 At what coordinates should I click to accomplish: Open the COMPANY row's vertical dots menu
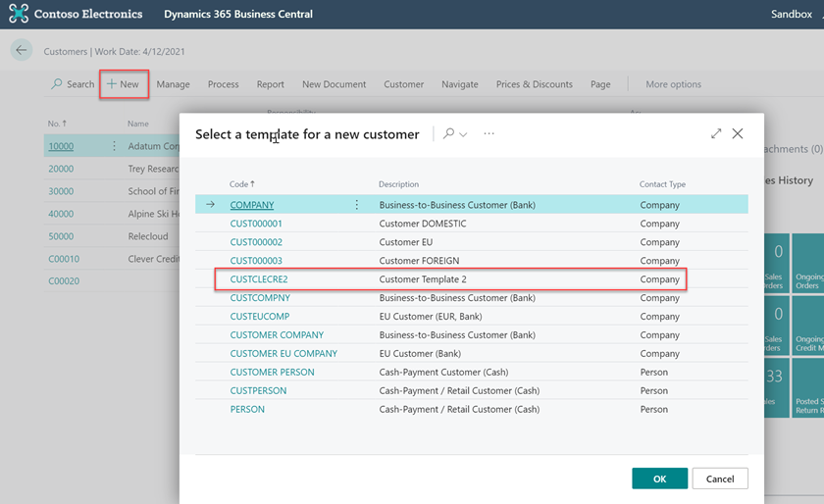[356, 204]
